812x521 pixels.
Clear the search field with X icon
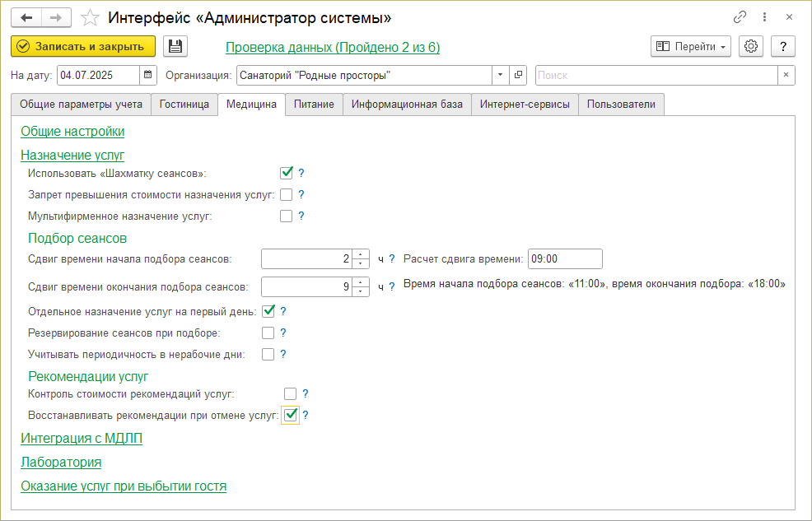pos(787,75)
